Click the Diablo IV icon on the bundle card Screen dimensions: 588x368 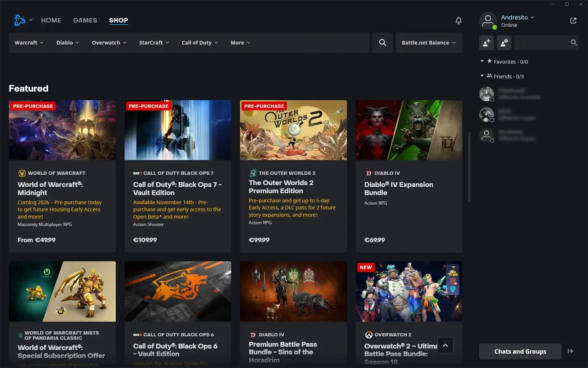[x=368, y=173]
